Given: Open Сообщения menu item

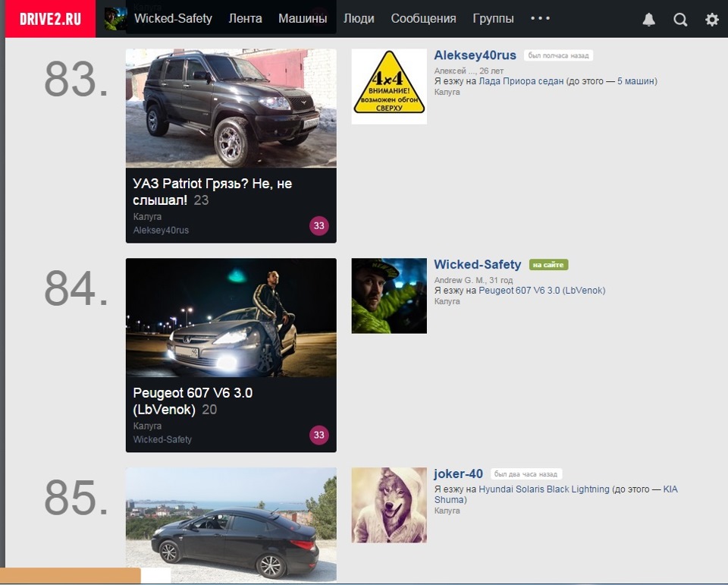Looking at the screenshot, I should coord(423,18).
